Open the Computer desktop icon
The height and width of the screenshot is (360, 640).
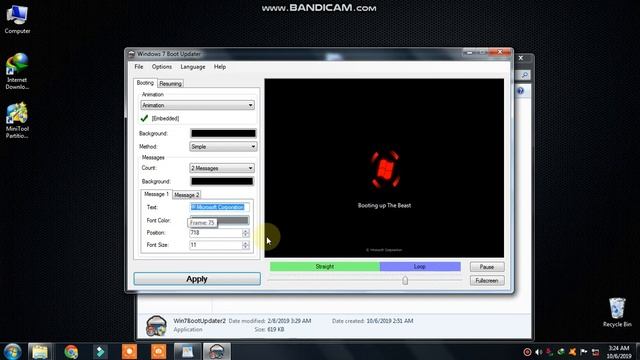(x=17, y=20)
